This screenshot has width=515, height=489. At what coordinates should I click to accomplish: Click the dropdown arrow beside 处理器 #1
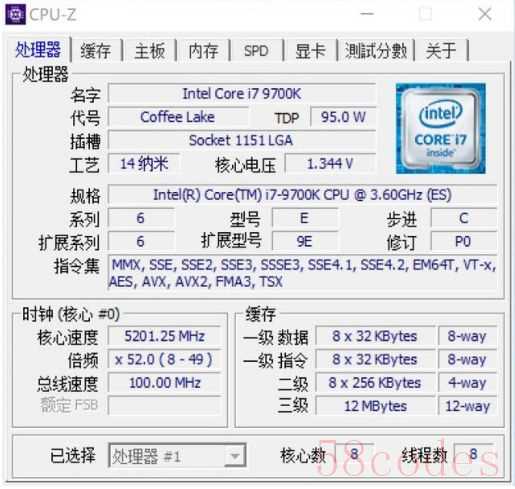235,456
